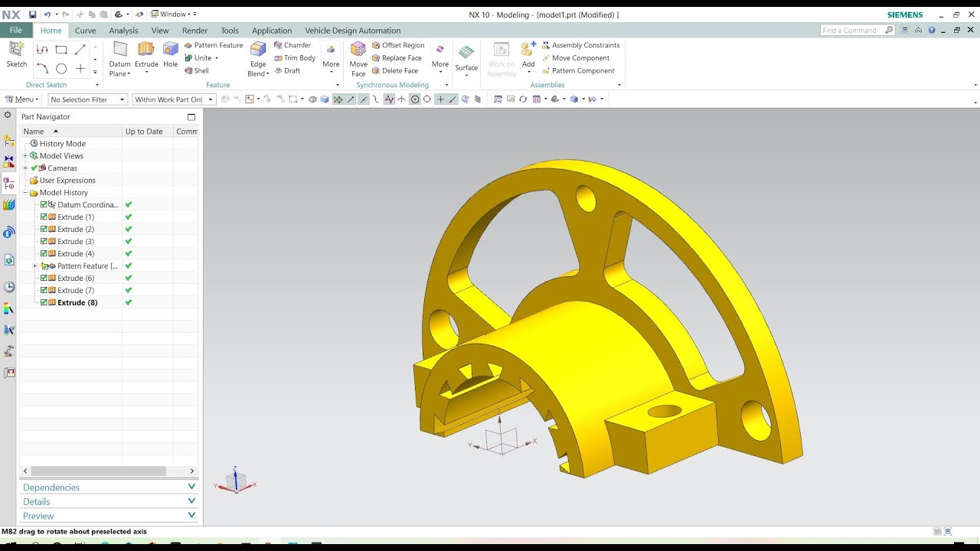The image size is (980, 551).
Task: Suppress Extrude (4) via its checkbox
Action: (44, 254)
